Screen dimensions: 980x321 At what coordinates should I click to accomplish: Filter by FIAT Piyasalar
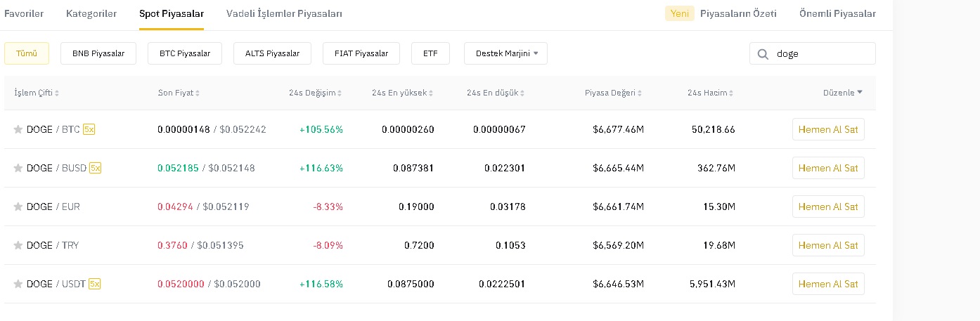coord(361,53)
